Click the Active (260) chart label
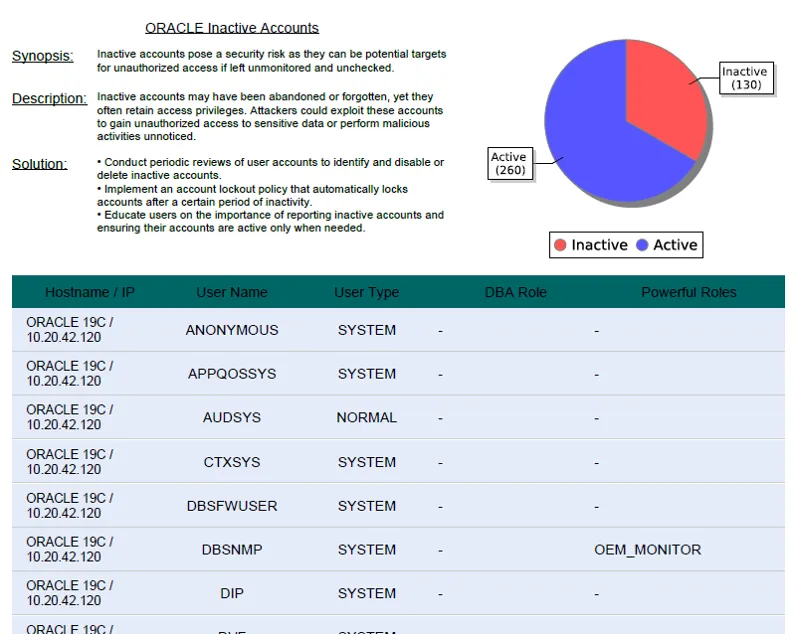This screenshot has height=634, width=794. click(x=510, y=163)
